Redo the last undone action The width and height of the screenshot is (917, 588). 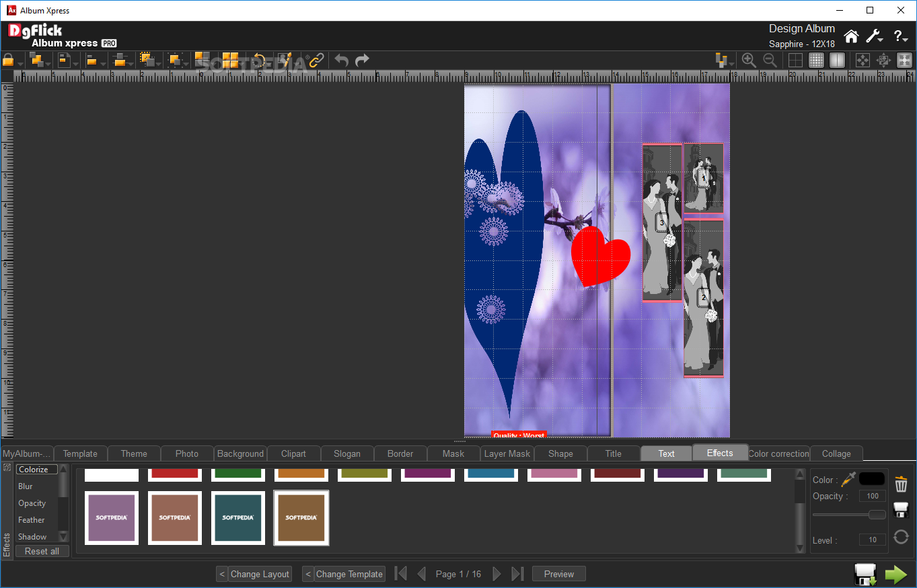tap(363, 60)
